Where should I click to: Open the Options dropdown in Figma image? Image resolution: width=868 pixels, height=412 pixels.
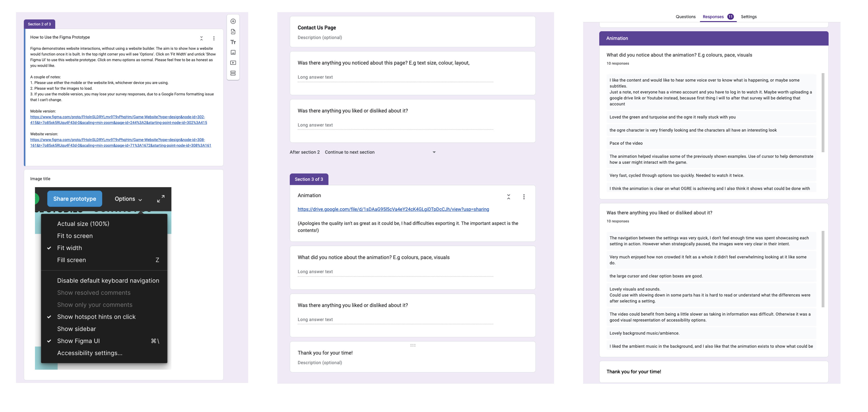coord(128,199)
